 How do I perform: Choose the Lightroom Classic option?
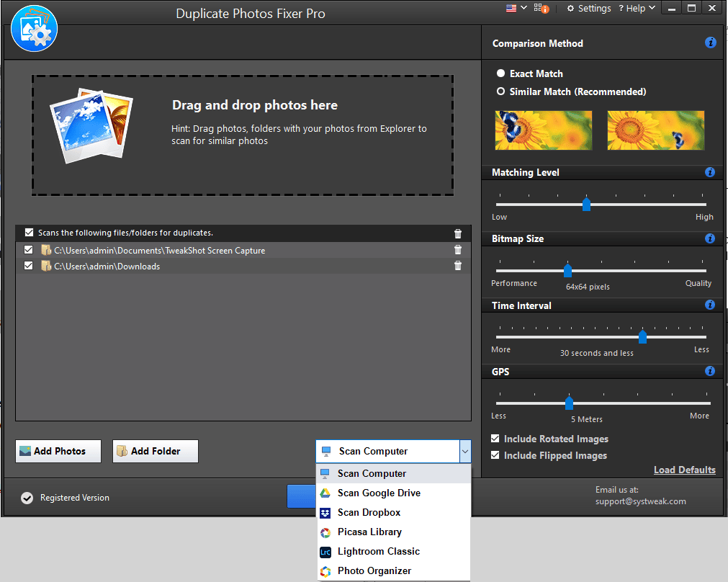[378, 551]
